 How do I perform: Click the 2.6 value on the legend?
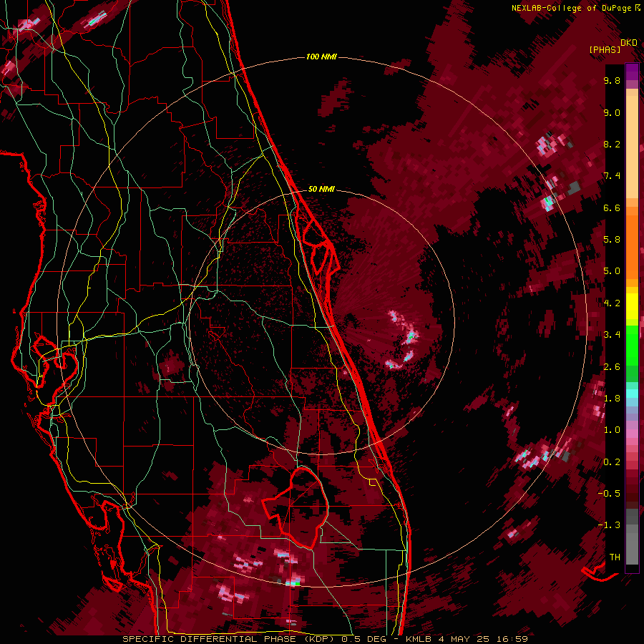click(612, 367)
